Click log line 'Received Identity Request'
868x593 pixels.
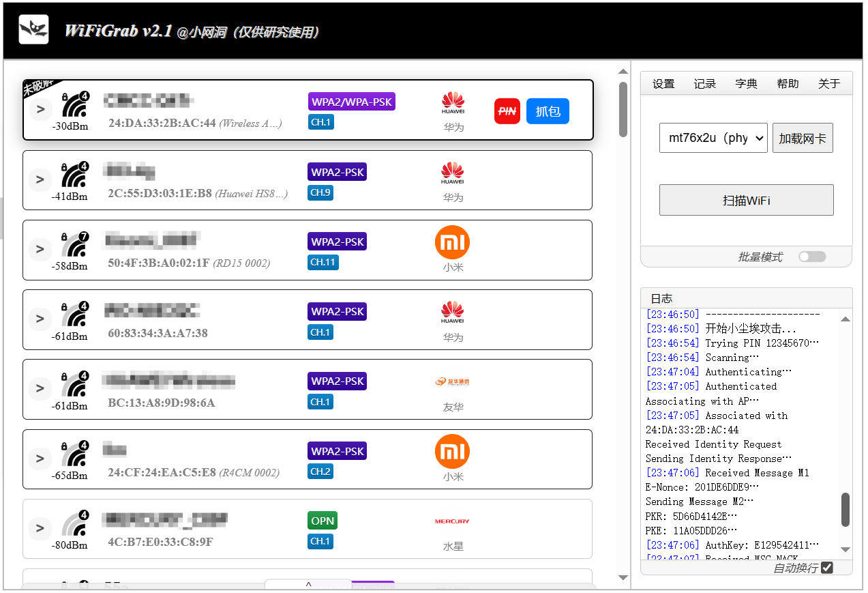pos(714,444)
